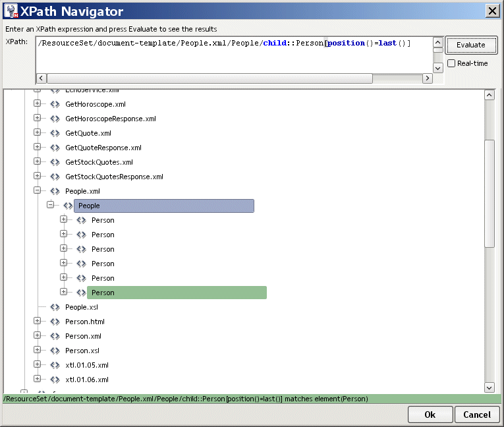Expand the GetStockQuotesResponse.xml node
Screen dimensions: 504x427
coord(38,175)
